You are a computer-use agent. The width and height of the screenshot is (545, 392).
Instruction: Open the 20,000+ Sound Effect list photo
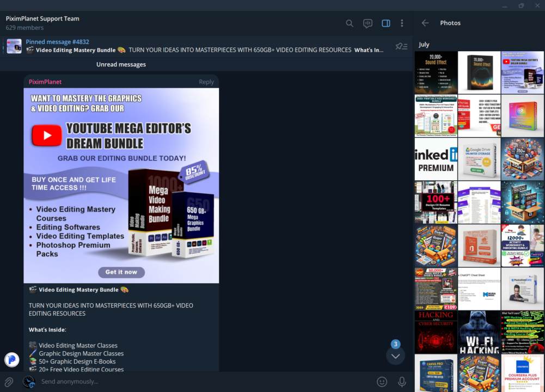coord(436,72)
